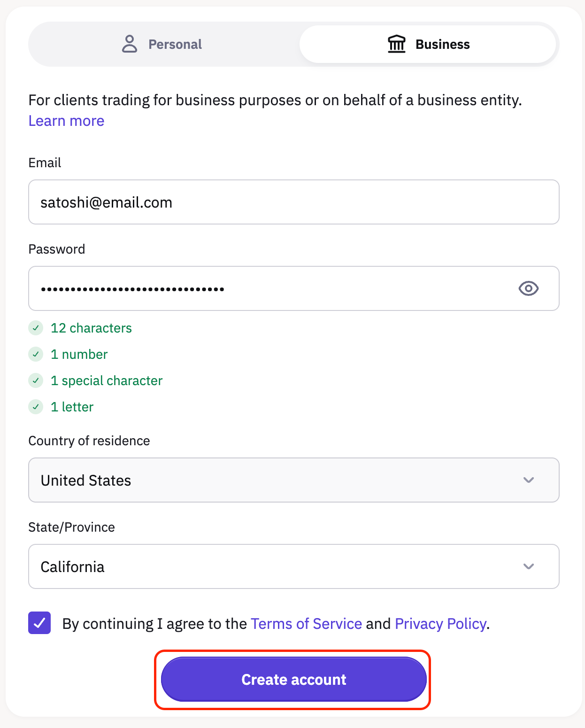Click the green checkmark beside 1 letter
This screenshot has height=728, width=585.
pos(36,407)
